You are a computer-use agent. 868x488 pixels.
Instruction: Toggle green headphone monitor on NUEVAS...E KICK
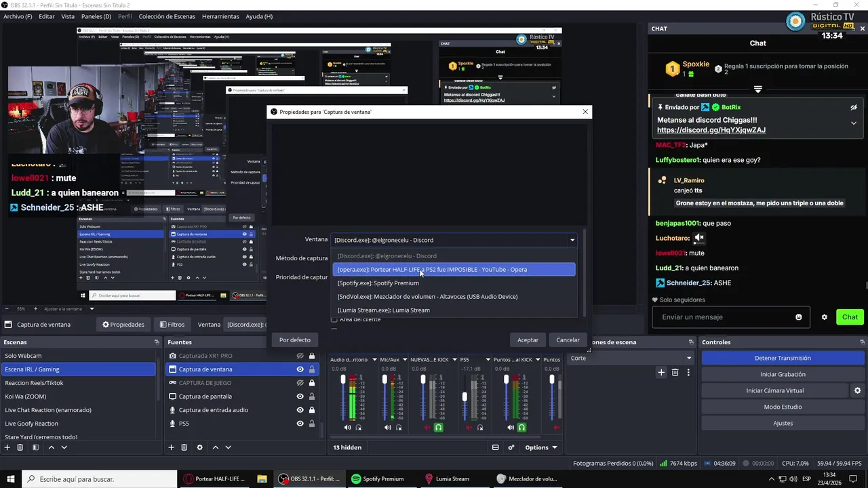[x=439, y=428]
